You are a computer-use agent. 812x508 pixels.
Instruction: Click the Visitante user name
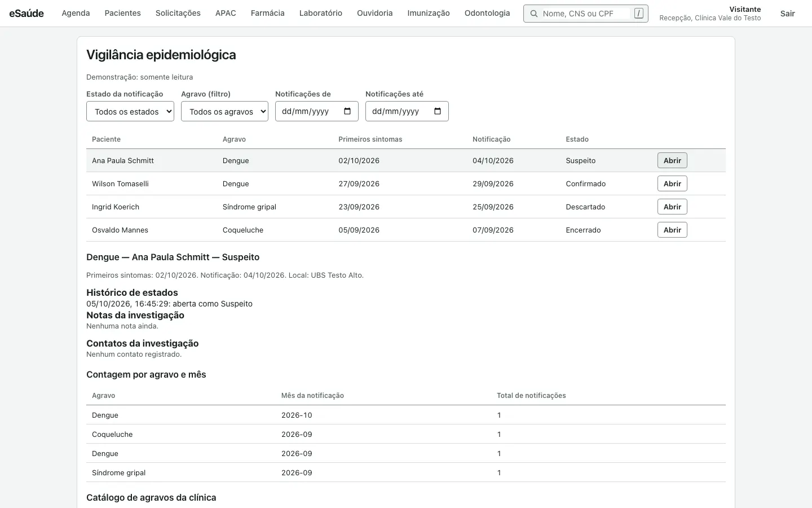click(x=745, y=9)
